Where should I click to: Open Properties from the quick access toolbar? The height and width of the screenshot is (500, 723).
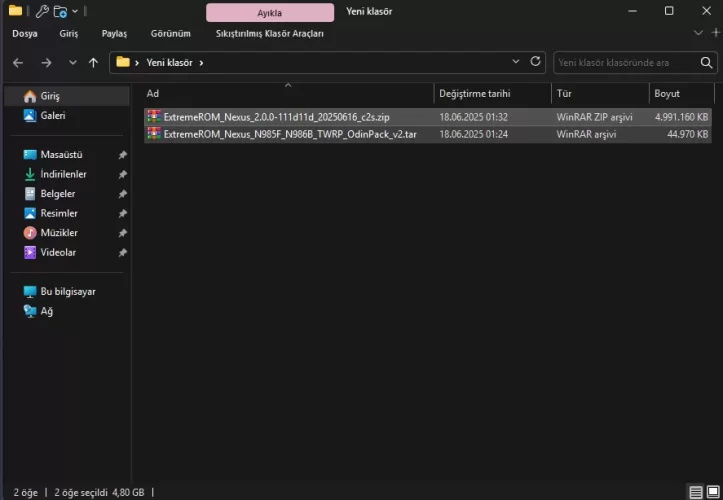coord(42,11)
